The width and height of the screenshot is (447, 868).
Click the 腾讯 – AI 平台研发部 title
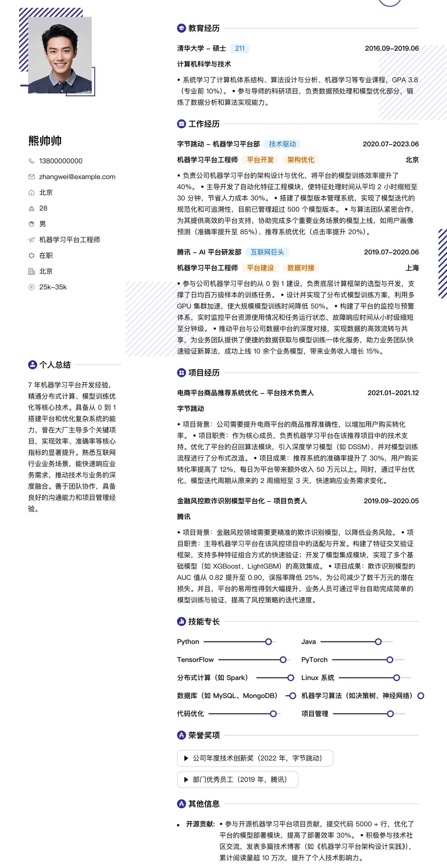(209, 252)
